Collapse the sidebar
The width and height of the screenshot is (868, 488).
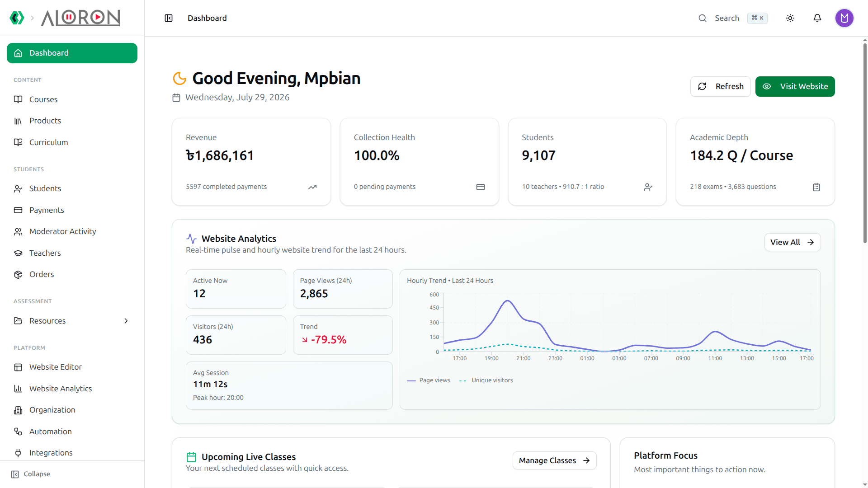point(31,474)
